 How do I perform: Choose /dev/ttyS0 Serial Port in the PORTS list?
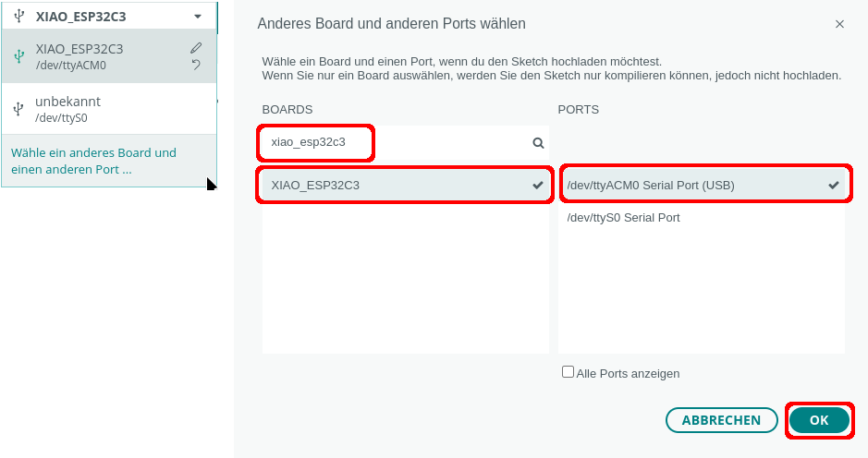(623, 218)
